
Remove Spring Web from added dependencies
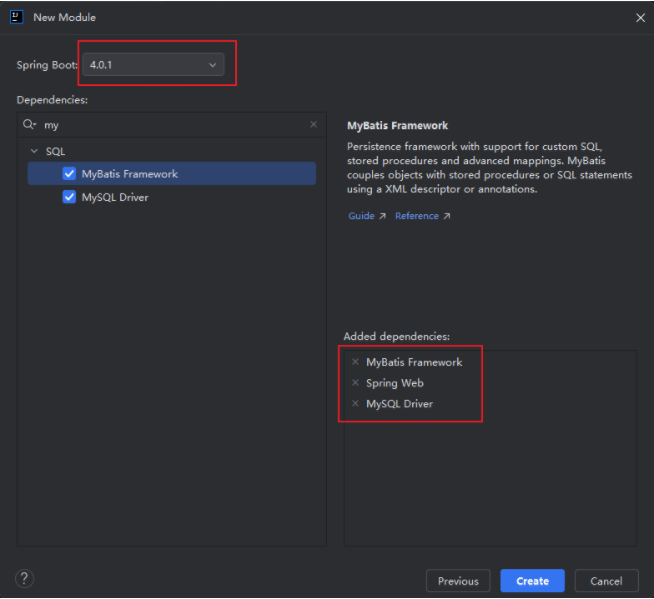[x=355, y=383]
